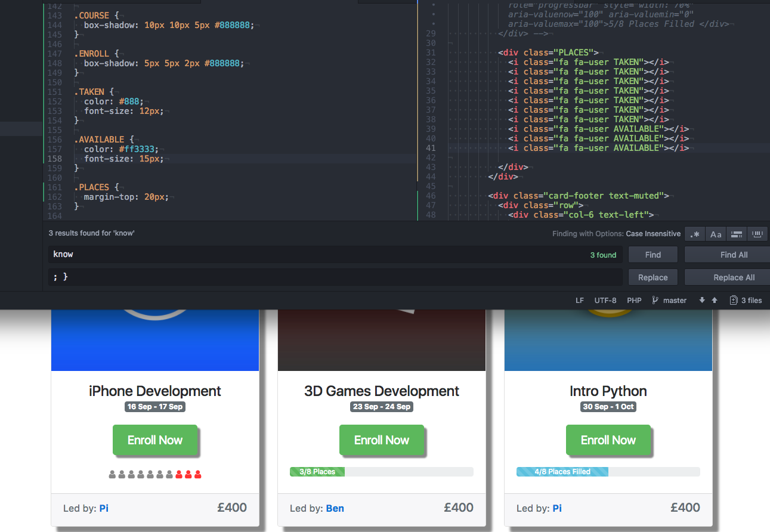Focus the replace field containing '; }'

pyautogui.click(x=336, y=277)
